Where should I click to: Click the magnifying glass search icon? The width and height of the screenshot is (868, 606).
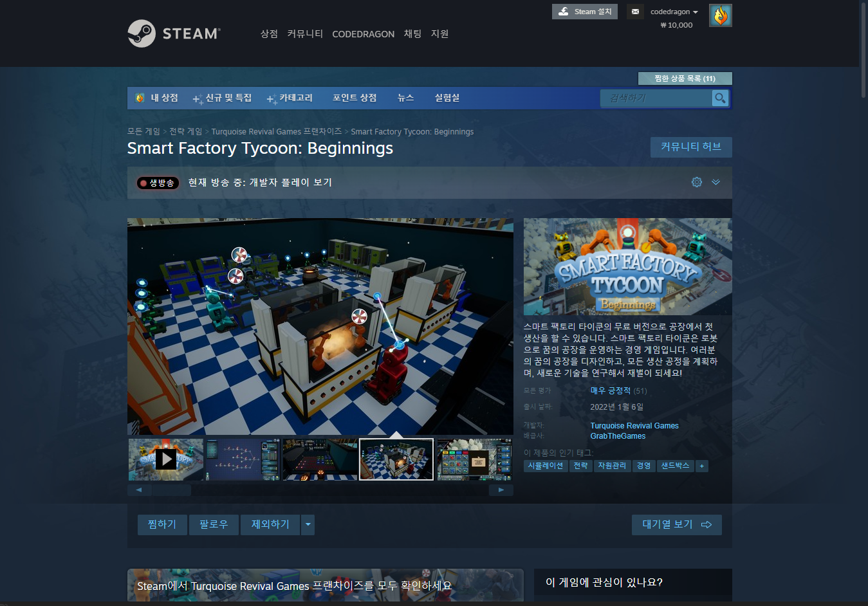(x=720, y=98)
